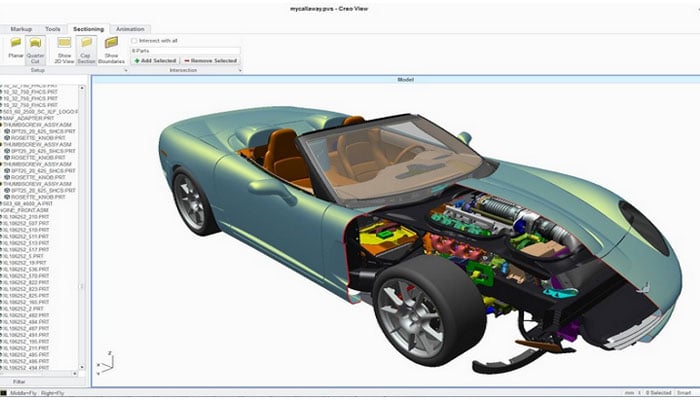Open the Animation ribbon tab

[130, 29]
